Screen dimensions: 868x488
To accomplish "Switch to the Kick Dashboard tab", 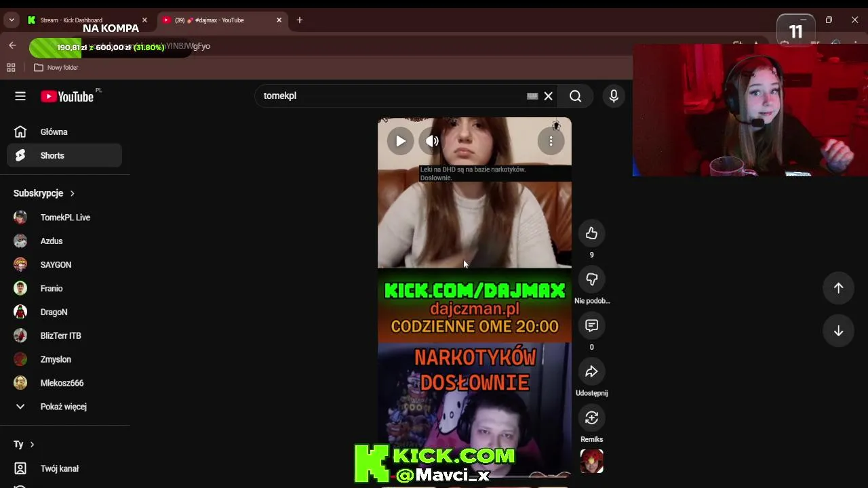I will click(87, 20).
